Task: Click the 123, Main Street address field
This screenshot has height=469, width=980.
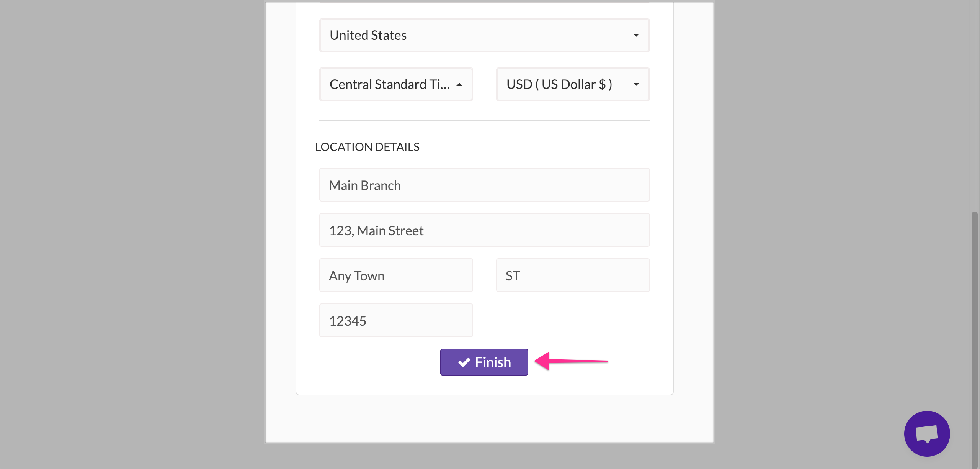Action: coord(484,230)
